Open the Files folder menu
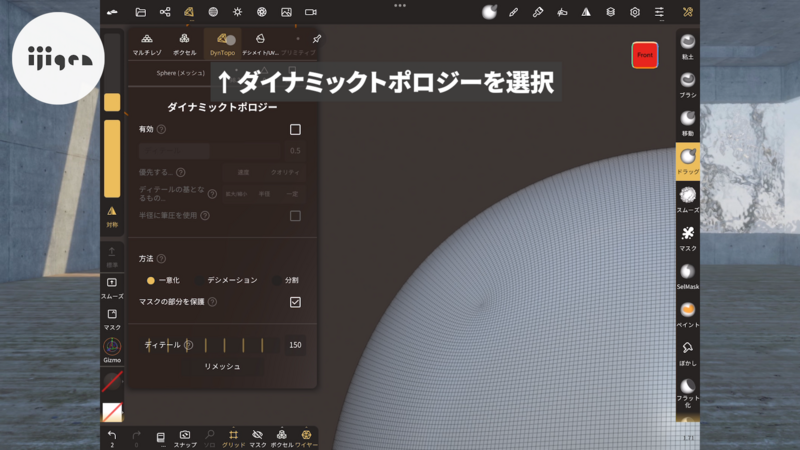This screenshot has width=800, height=450. coord(140,12)
